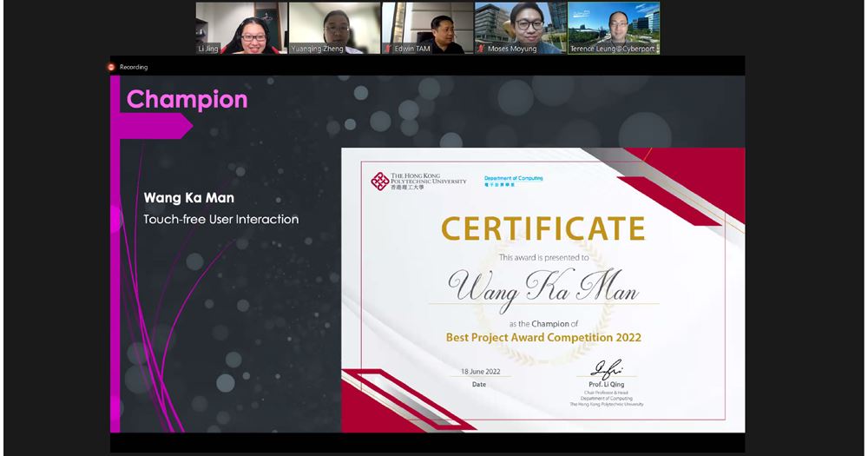Select the Terence Leung@Cyberport video thumbnail
Viewport: 868px width, 456px height.
(614, 28)
